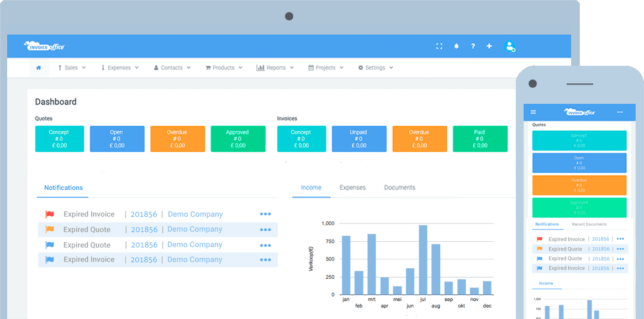Switch to Recent Documents tab on phone
This screenshot has width=644, height=319.
coord(589,224)
